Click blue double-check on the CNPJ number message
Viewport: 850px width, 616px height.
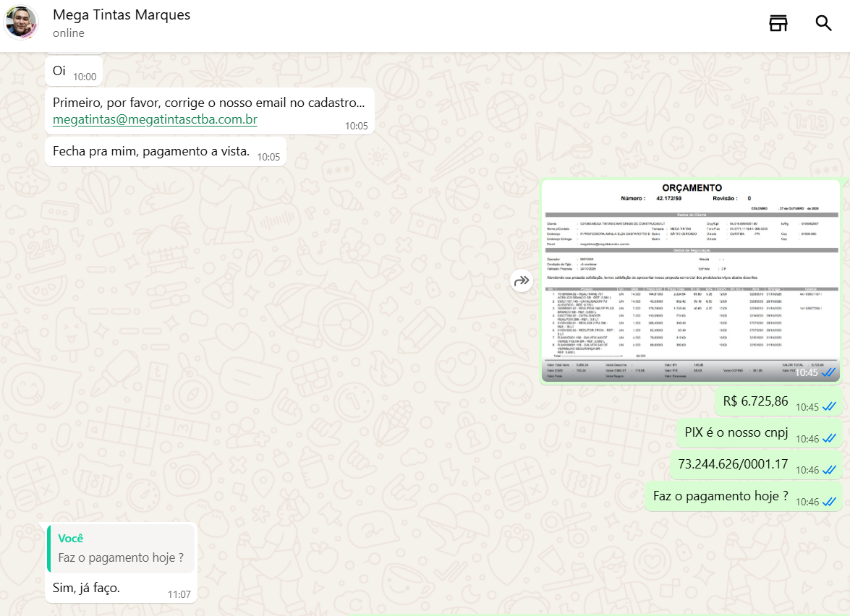[829, 470]
